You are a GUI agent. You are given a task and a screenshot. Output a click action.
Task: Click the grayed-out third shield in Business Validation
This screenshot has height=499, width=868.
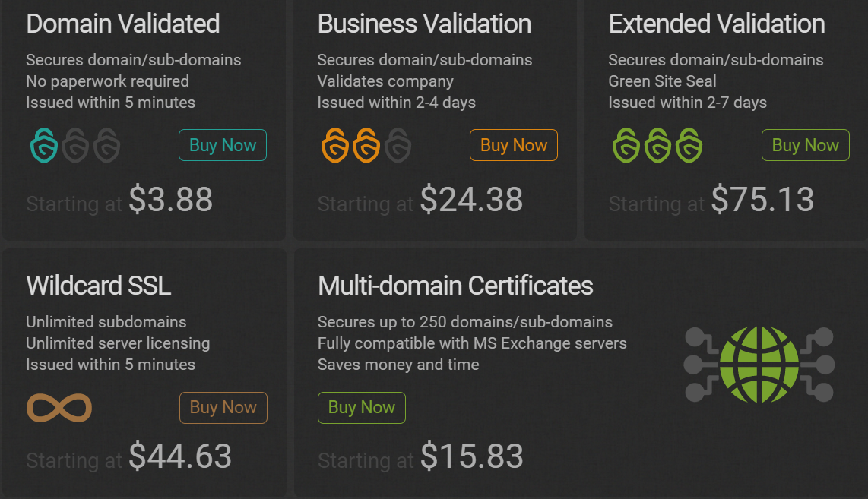398,145
